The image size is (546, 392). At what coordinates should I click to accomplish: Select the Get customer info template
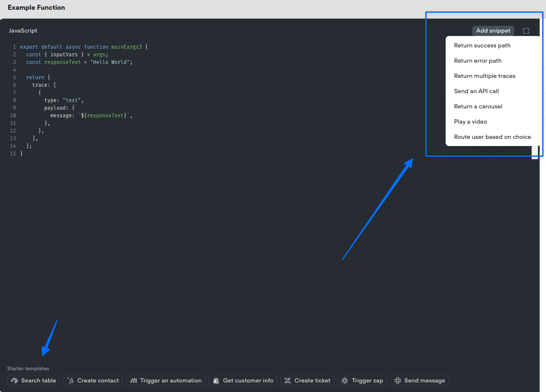[x=243, y=381]
